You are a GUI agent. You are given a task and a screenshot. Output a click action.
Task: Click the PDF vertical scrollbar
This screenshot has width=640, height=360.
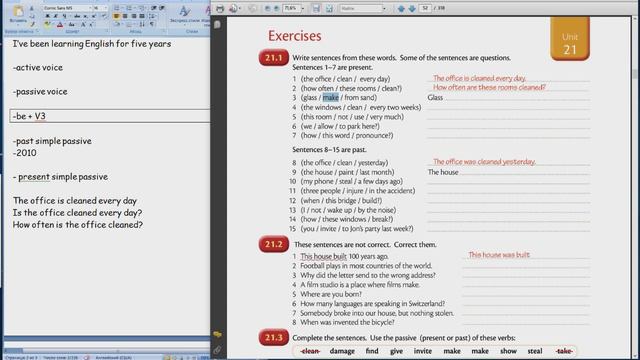tap(635, 188)
